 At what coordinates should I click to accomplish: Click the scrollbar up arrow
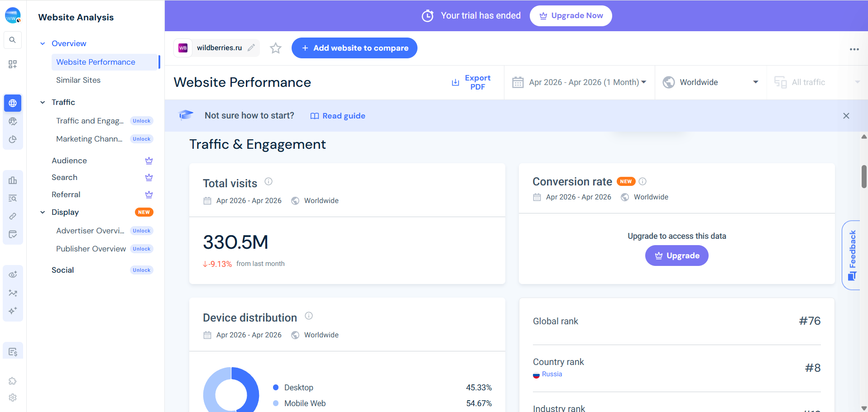864,137
